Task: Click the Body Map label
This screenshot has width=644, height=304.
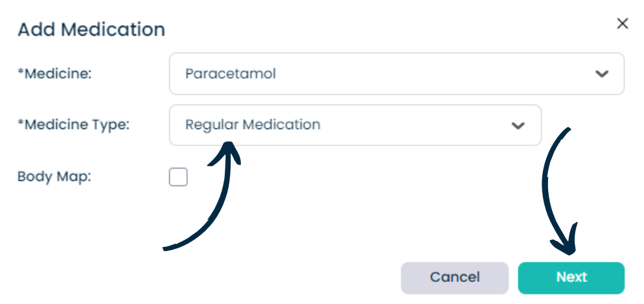Action: click(x=54, y=177)
